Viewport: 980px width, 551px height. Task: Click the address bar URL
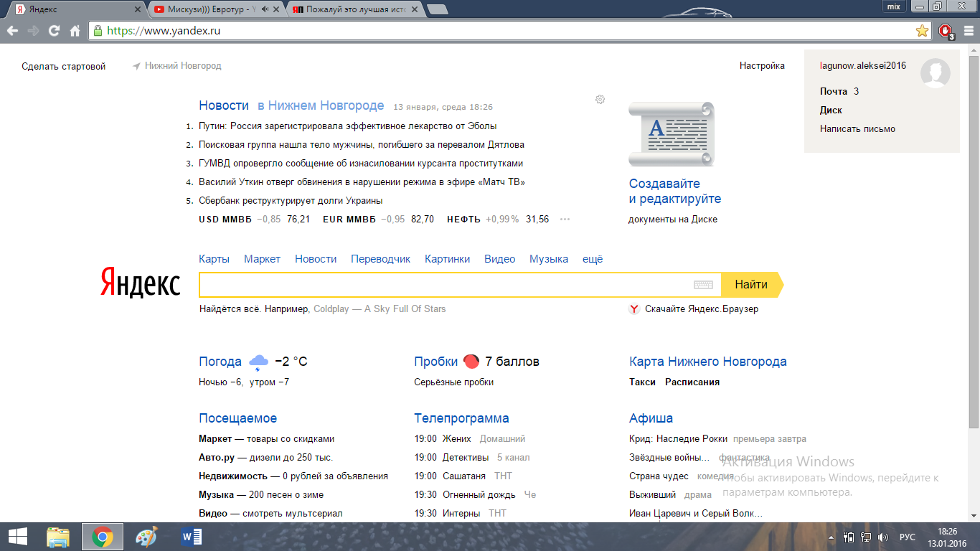pyautogui.click(x=164, y=31)
